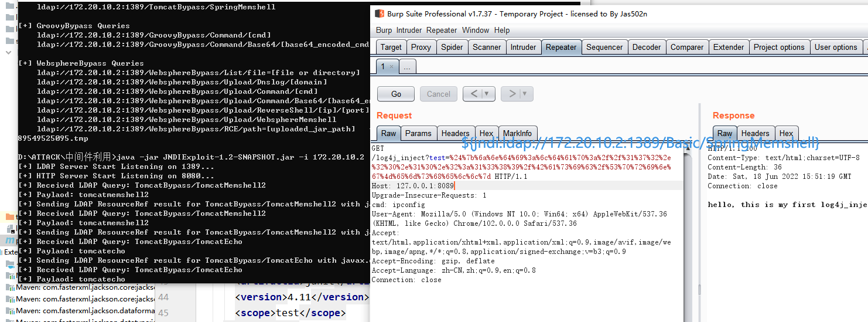Switch to the Decoder tab
868x322 pixels.
tap(647, 47)
